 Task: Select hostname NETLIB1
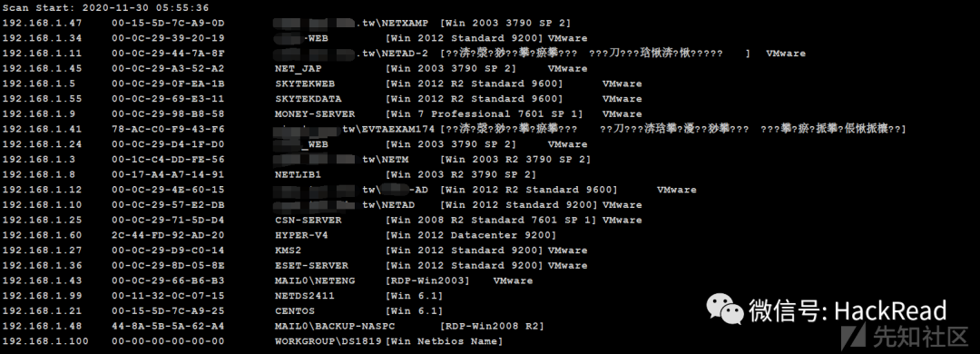(299, 174)
